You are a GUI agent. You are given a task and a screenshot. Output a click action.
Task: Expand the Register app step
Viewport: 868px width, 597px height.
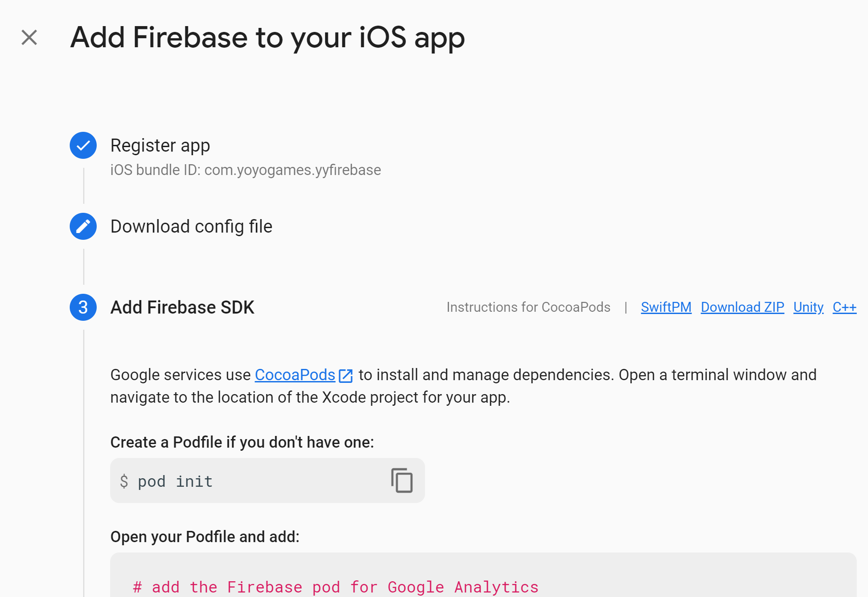click(160, 145)
